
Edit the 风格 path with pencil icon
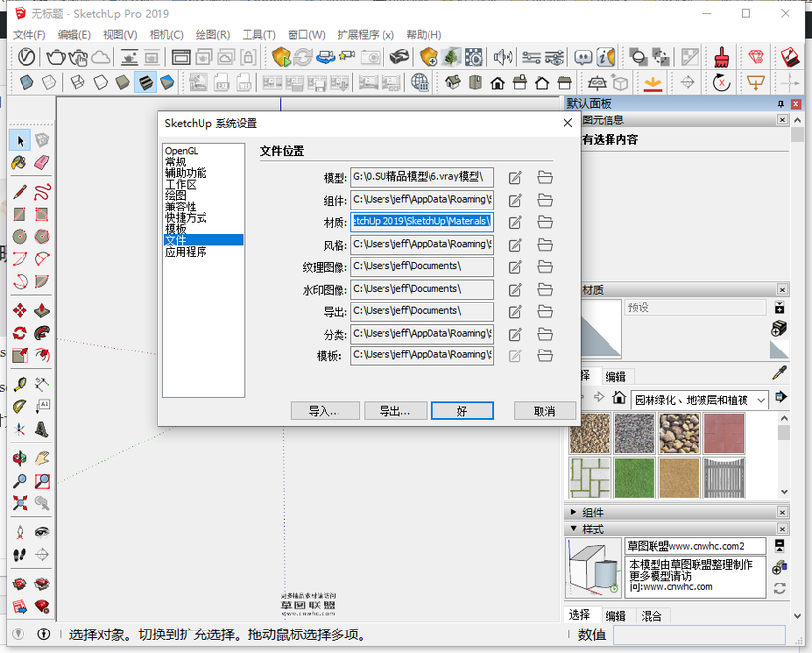click(515, 245)
